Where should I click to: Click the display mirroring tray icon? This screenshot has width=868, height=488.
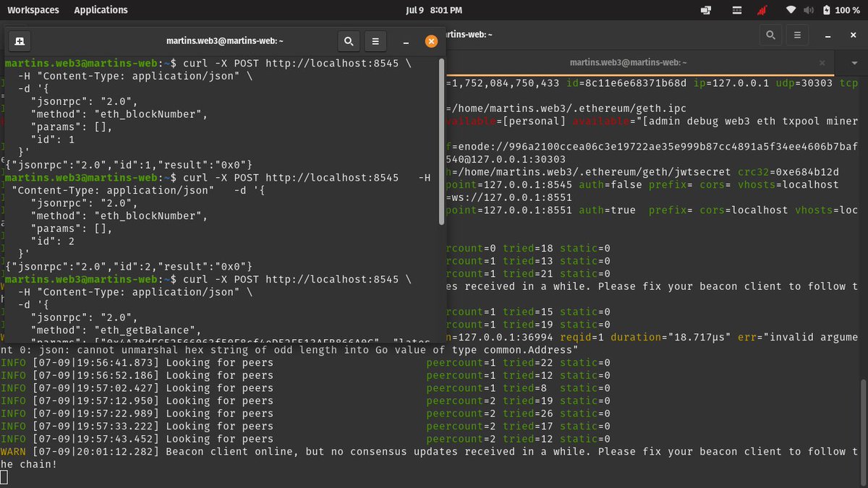706,10
